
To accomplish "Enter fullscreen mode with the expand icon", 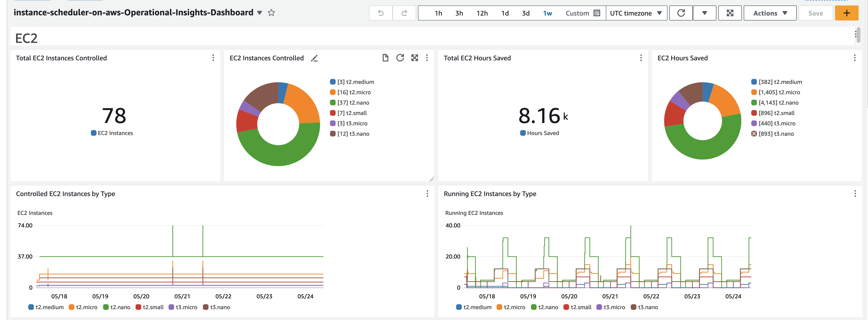I will 730,13.
